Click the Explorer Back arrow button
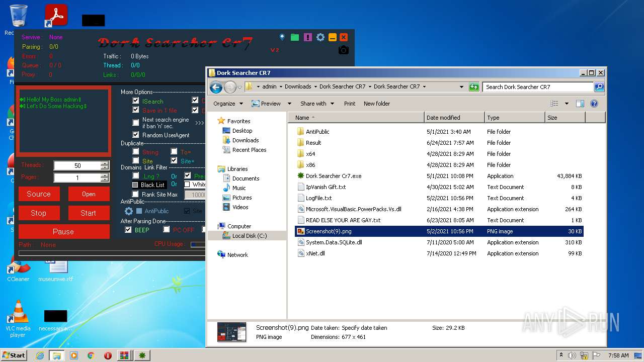The width and height of the screenshot is (644, 362). coord(216,87)
